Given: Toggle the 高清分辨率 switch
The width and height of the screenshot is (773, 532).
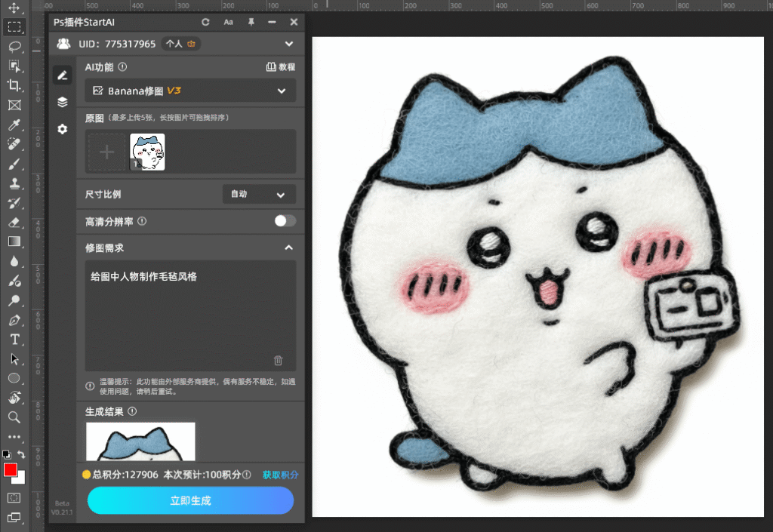Looking at the screenshot, I should pos(285,221).
